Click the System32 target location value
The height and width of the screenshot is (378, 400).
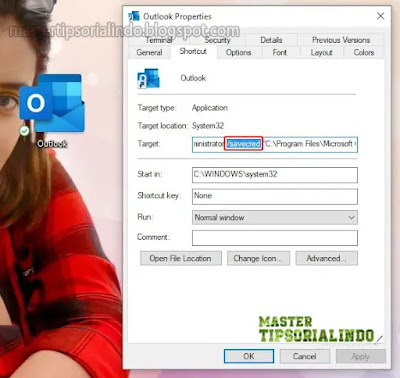(x=208, y=126)
